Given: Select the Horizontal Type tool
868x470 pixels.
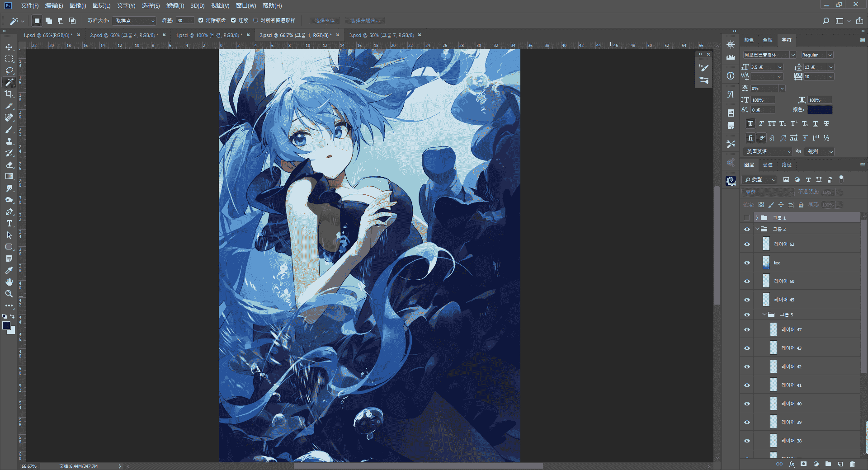Looking at the screenshot, I should point(9,223).
